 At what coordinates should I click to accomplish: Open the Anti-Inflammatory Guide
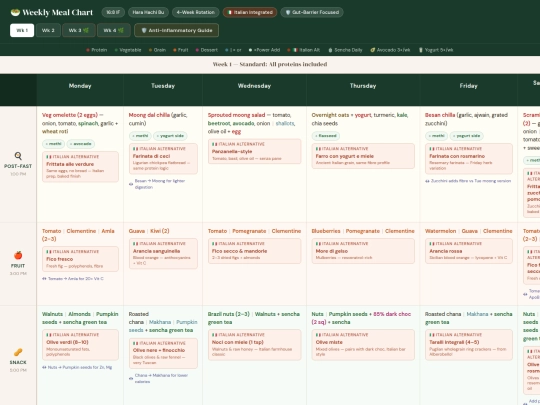pos(176,30)
